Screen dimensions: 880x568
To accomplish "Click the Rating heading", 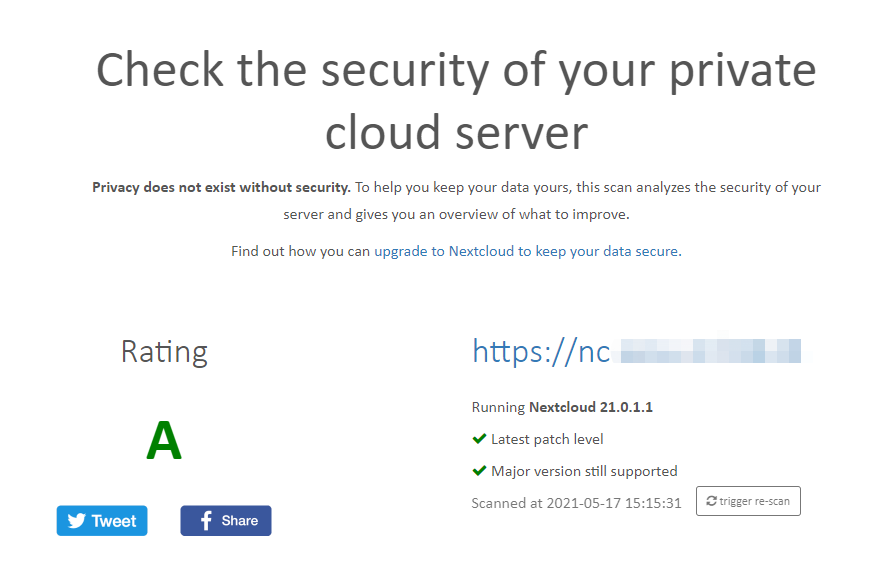I will 164,352.
